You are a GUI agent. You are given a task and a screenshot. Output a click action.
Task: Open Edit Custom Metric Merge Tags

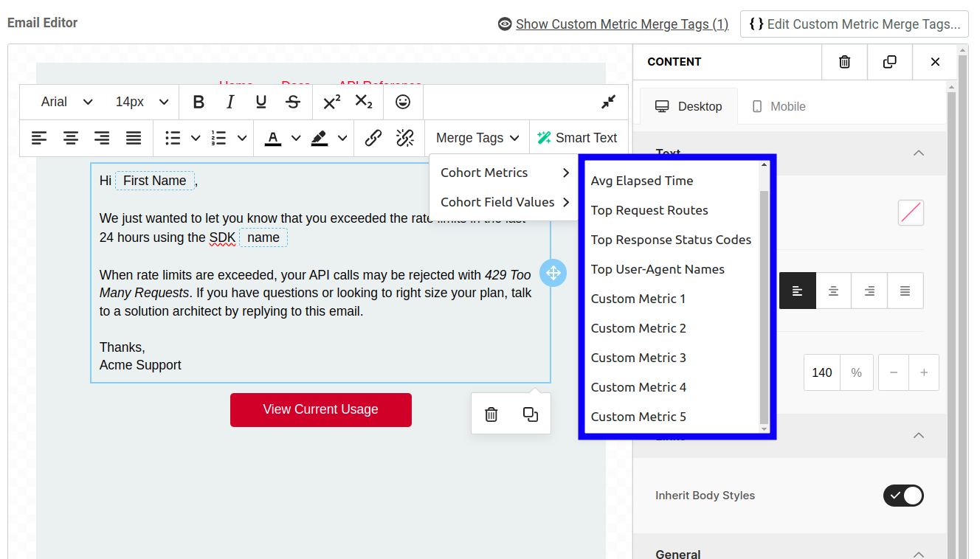click(854, 24)
